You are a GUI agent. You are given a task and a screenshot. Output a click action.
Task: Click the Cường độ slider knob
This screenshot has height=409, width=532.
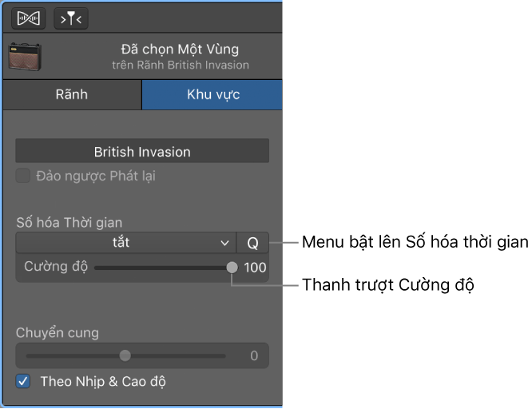[232, 268]
